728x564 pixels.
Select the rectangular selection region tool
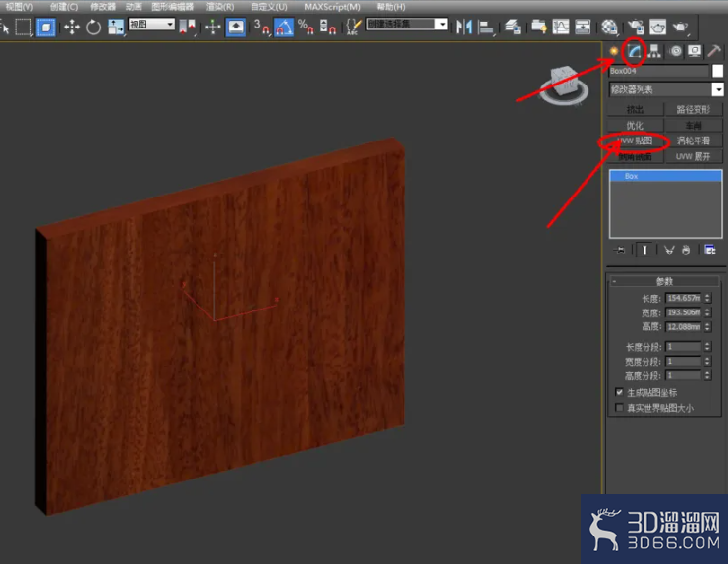24,27
